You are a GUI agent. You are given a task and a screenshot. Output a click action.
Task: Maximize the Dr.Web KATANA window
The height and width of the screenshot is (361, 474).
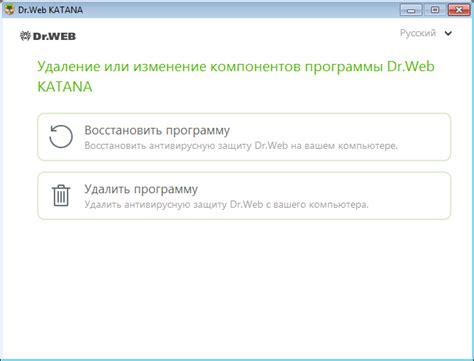tap(435, 10)
